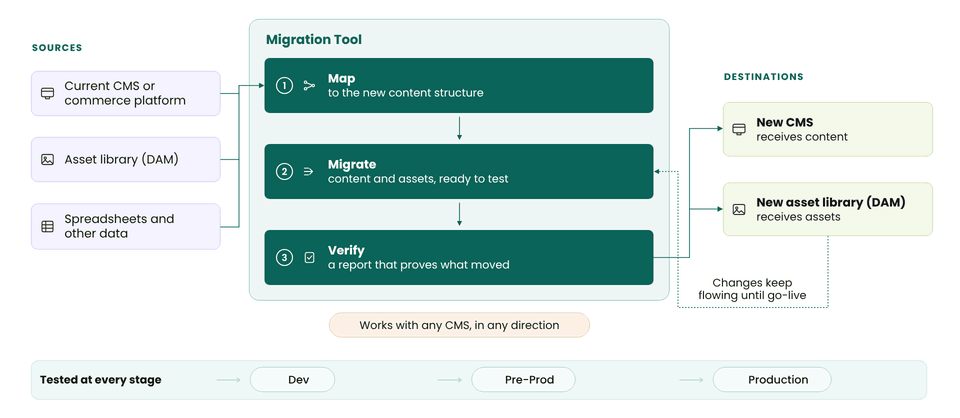
Task: Click the checkmark icon in the Verify step
Action: (x=309, y=258)
